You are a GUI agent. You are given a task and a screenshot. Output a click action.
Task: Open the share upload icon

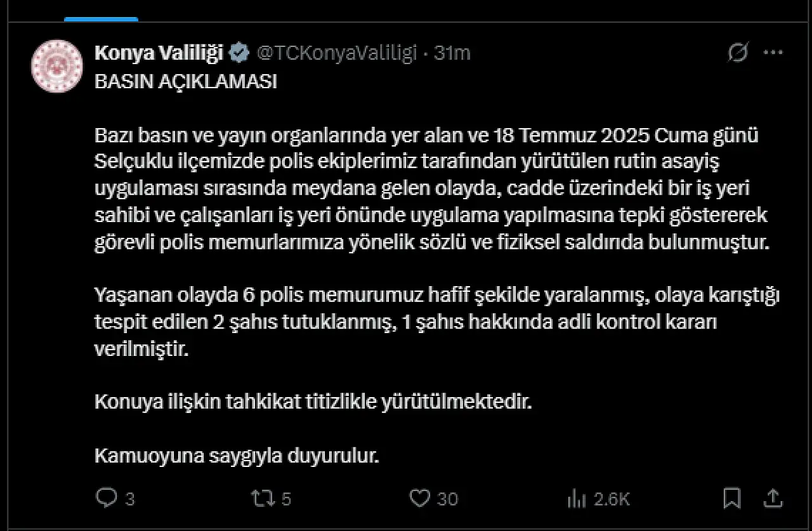[x=771, y=497]
